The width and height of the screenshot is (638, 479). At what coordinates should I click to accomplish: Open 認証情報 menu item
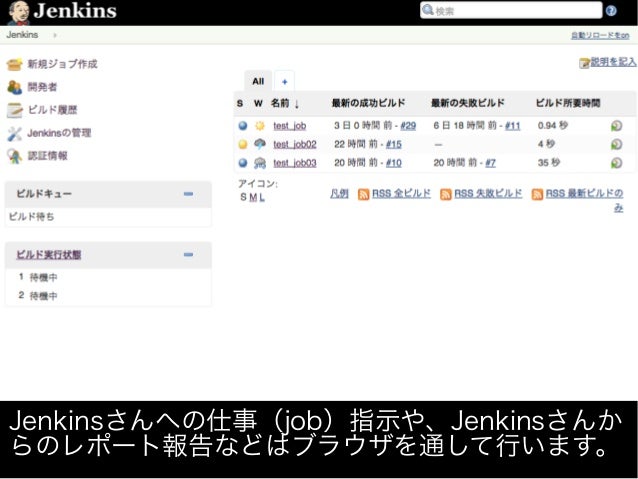click(47, 156)
